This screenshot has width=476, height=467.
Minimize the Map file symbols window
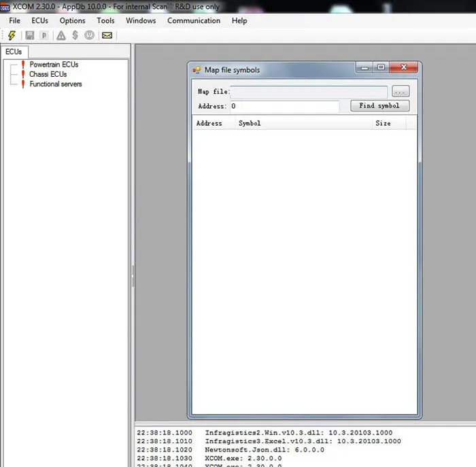pyautogui.click(x=365, y=67)
